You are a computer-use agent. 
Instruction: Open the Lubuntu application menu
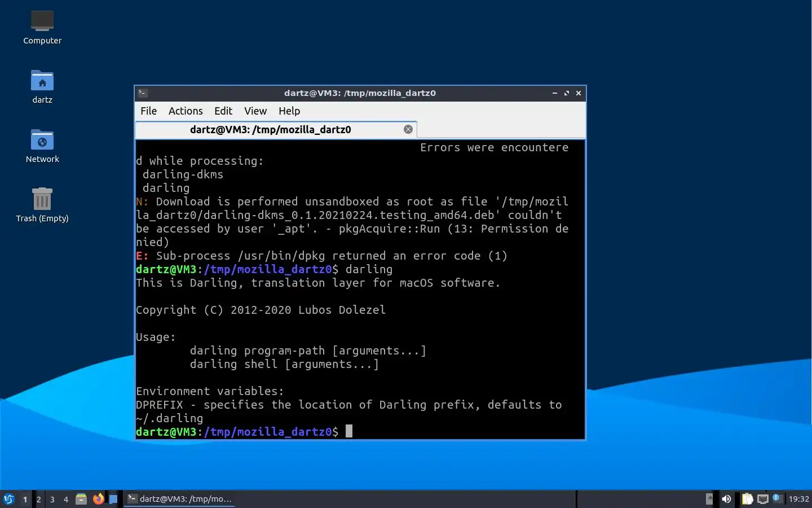tap(8, 499)
